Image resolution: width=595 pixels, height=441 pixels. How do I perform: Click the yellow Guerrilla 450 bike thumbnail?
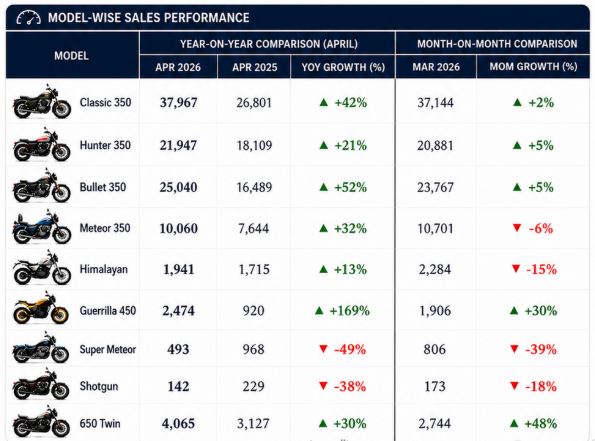(41, 309)
